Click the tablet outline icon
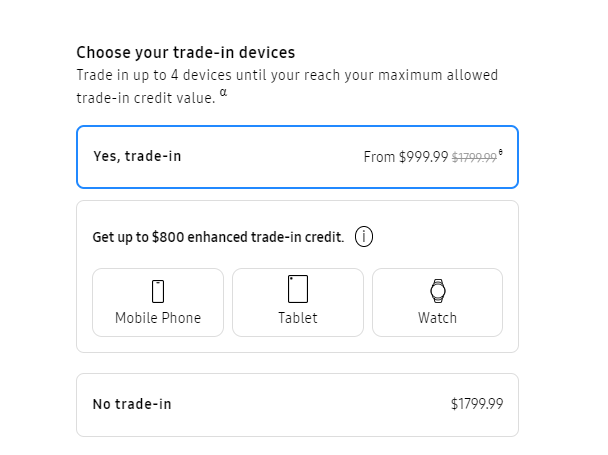The width and height of the screenshot is (608, 455). (298, 289)
